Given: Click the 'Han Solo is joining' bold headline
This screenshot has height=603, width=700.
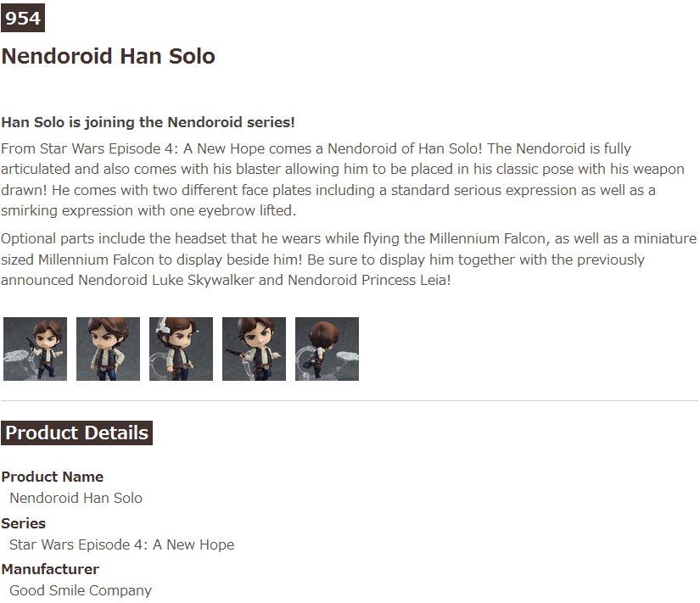Looking at the screenshot, I should click(x=148, y=122).
